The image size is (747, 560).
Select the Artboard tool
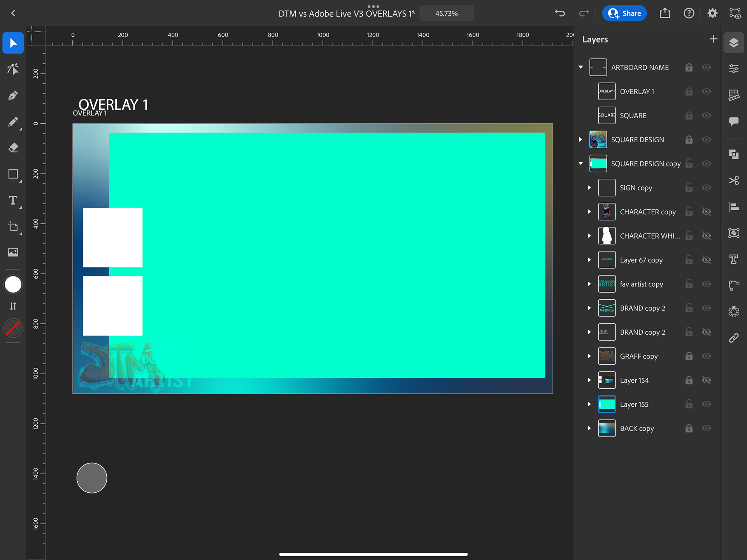click(13, 226)
